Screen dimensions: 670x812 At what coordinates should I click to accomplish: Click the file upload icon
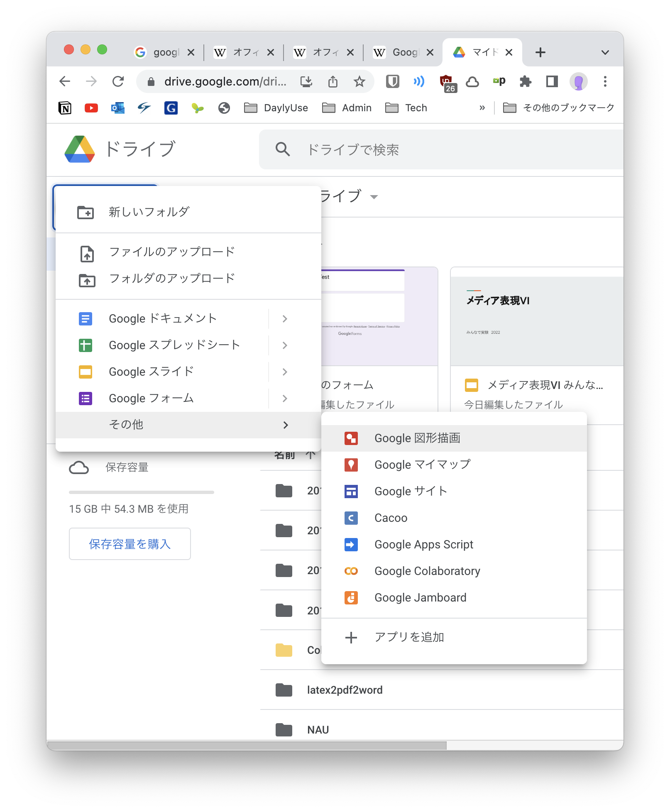87,254
